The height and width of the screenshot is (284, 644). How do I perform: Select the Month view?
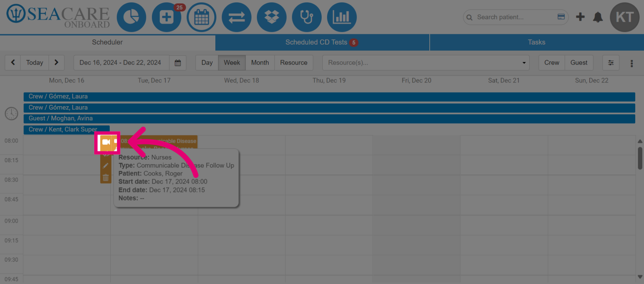pos(260,63)
